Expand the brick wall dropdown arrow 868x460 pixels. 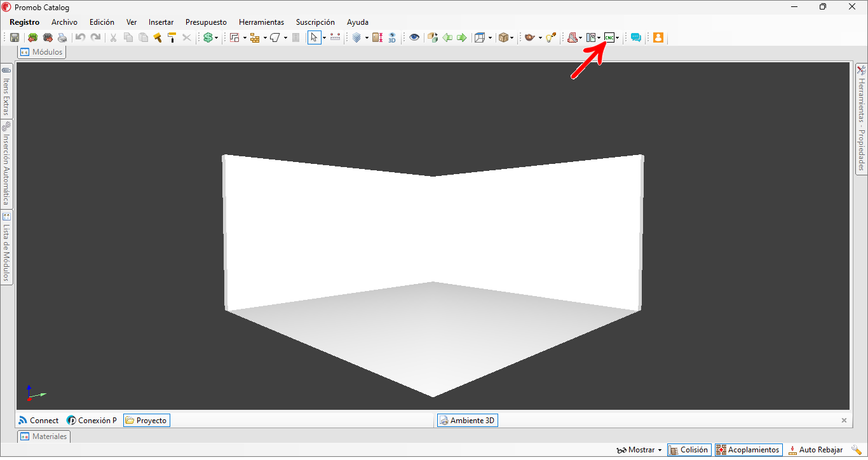click(265, 38)
